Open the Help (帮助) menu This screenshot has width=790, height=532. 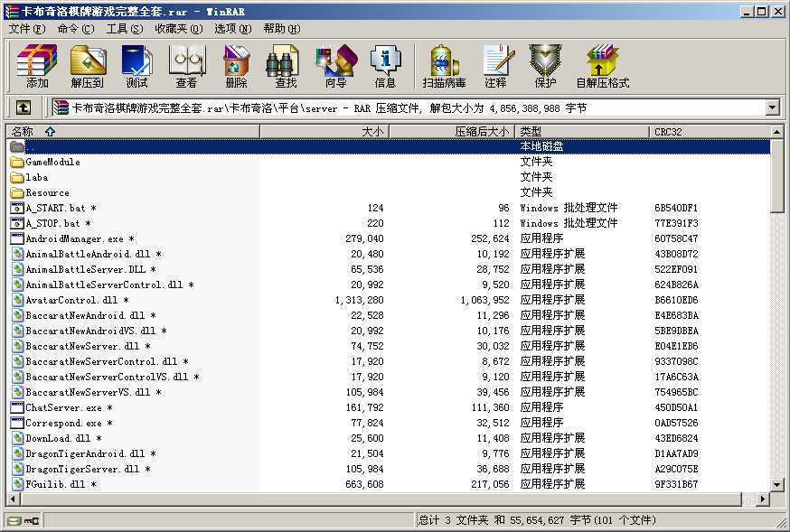(x=282, y=29)
